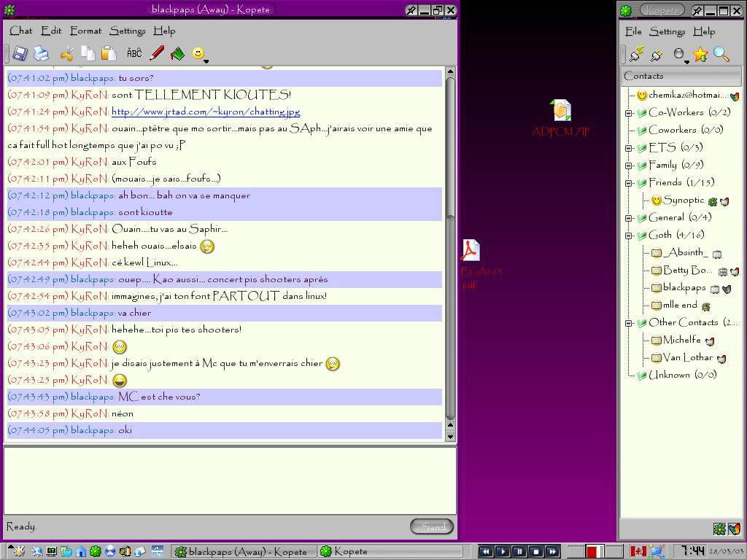This screenshot has height=560, width=747.
Task: Print the chat using printer icon
Action: (x=42, y=53)
